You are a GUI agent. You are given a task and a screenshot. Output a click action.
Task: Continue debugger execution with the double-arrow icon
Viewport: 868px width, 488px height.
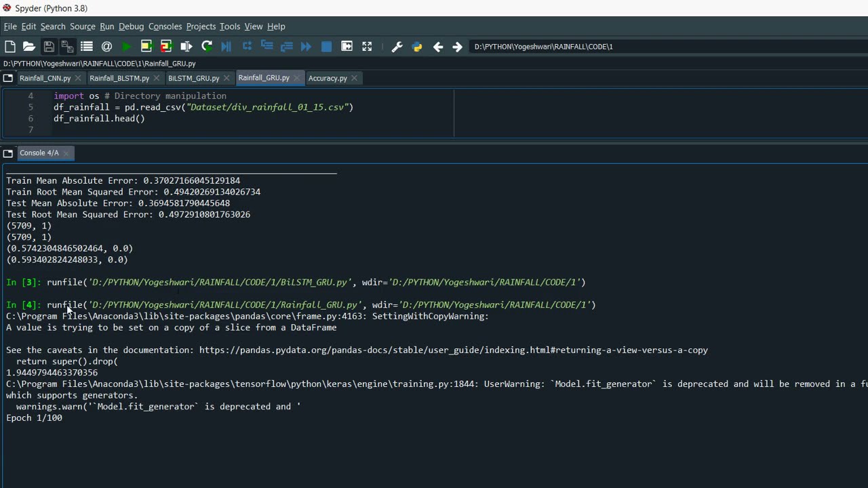tap(307, 47)
